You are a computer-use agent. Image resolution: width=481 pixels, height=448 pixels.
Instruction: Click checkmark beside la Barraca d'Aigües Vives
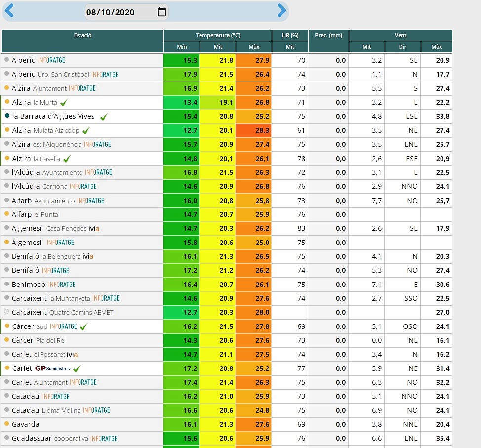coord(104,117)
